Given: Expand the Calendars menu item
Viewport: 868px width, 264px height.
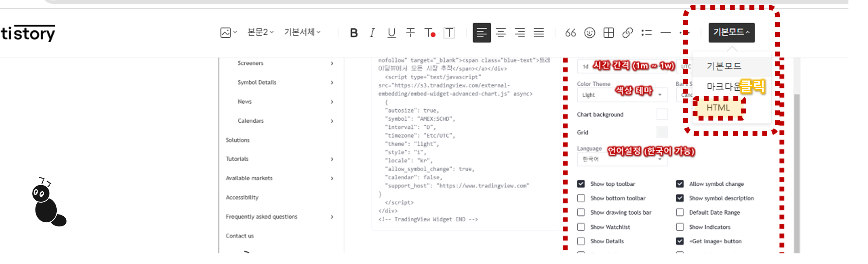Looking at the screenshot, I should (286, 121).
